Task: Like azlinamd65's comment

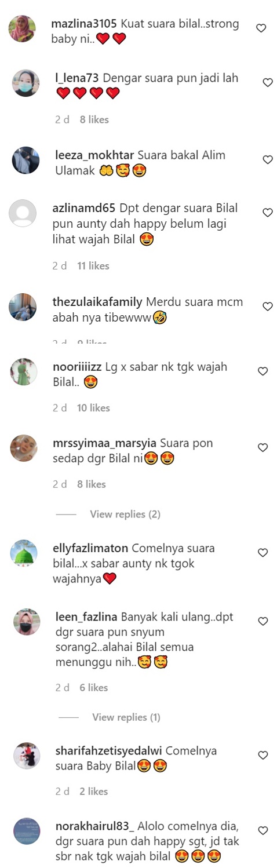Action: click(268, 213)
